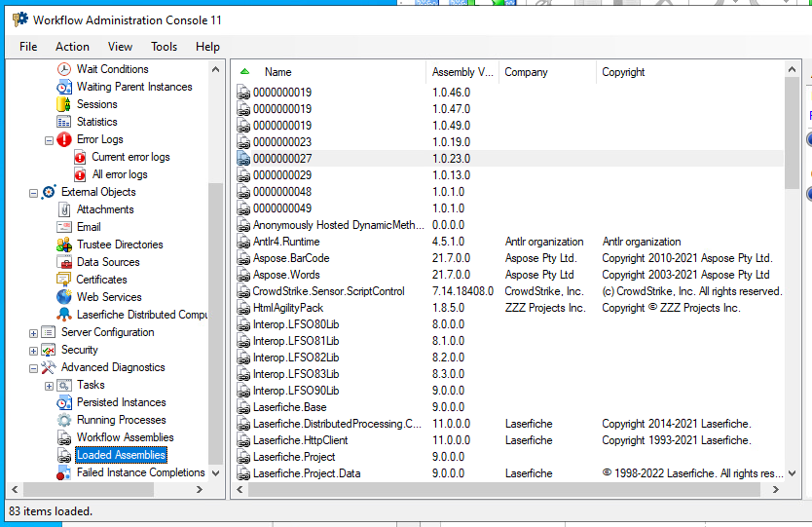Click the All error logs icon

[80, 174]
